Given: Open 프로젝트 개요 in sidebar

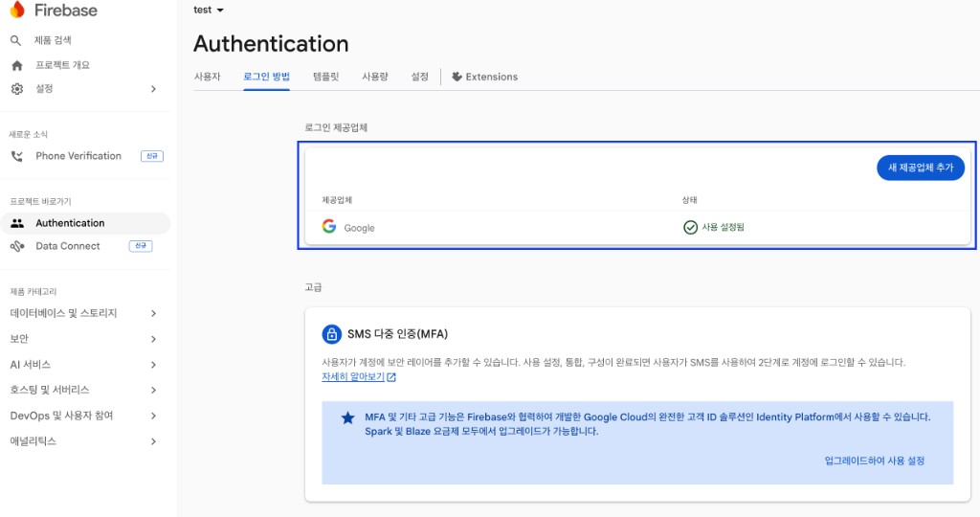Looking at the screenshot, I should pos(62,65).
